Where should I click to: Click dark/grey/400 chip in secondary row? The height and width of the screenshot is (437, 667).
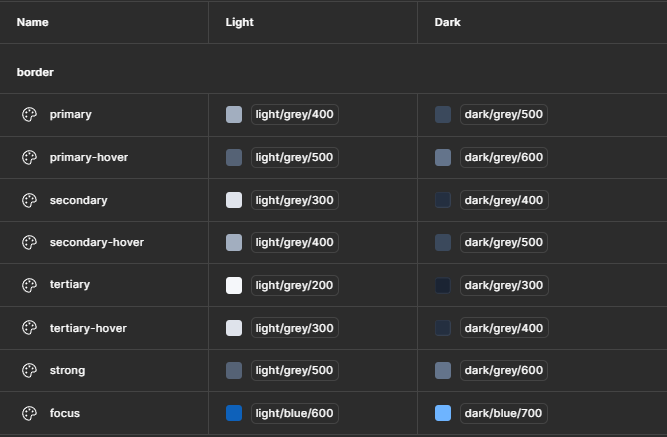[504, 200]
